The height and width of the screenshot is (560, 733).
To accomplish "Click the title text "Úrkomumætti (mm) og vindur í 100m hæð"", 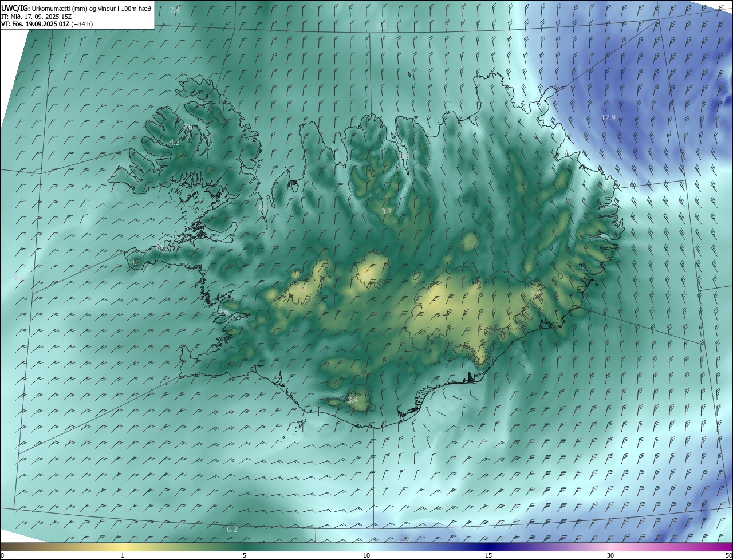I will [91, 9].
